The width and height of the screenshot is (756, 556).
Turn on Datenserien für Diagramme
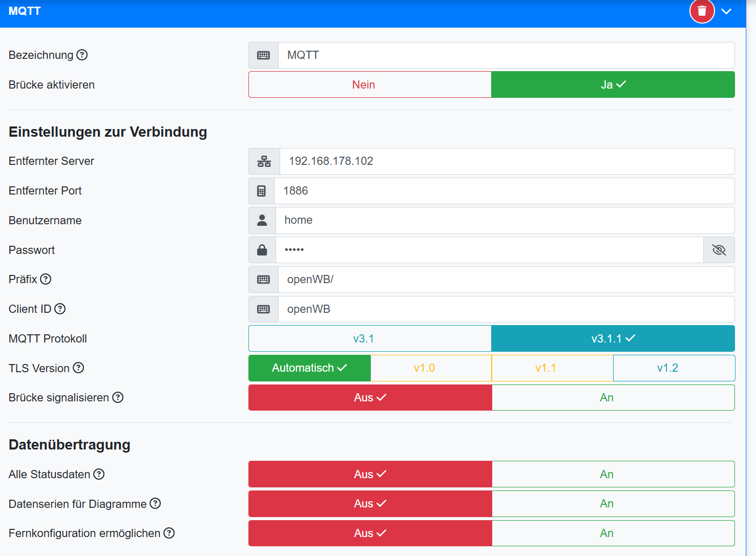[x=607, y=503]
